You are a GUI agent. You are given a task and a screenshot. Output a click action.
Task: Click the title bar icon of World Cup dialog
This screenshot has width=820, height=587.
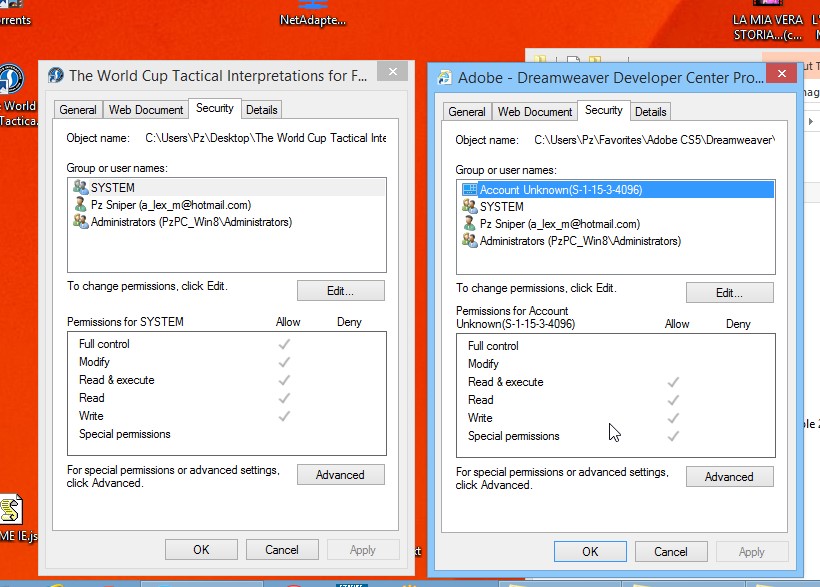pos(55,75)
